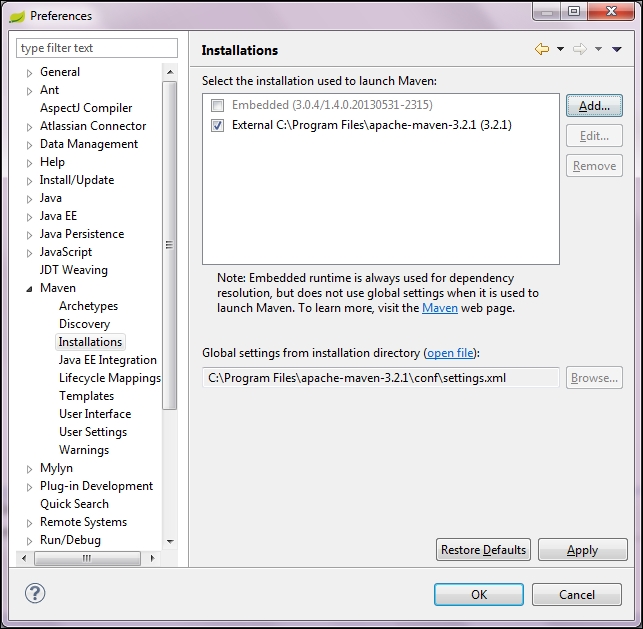The image size is (643, 629).
Task: Select Maven User Interface page
Action: [95, 414]
